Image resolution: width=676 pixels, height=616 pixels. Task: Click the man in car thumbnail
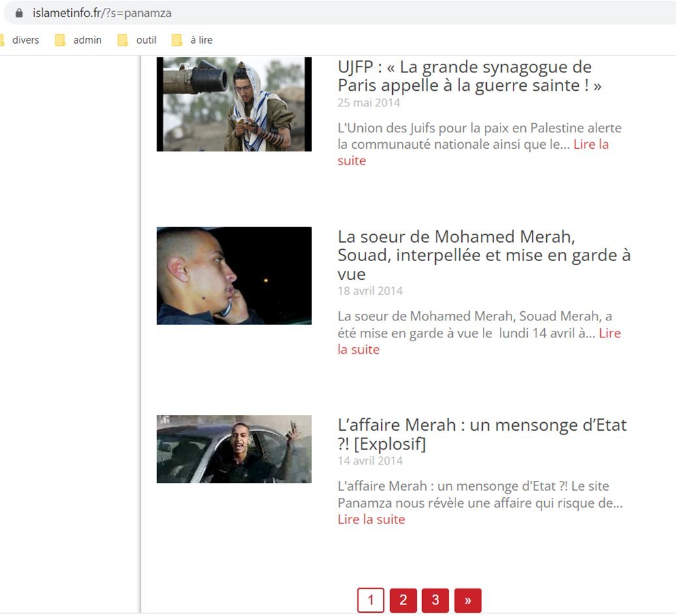[x=234, y=449]
